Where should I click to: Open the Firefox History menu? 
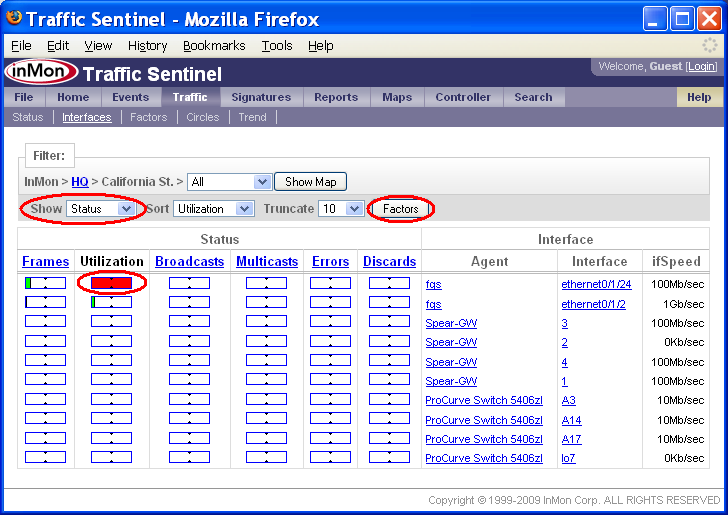(148, 46)
